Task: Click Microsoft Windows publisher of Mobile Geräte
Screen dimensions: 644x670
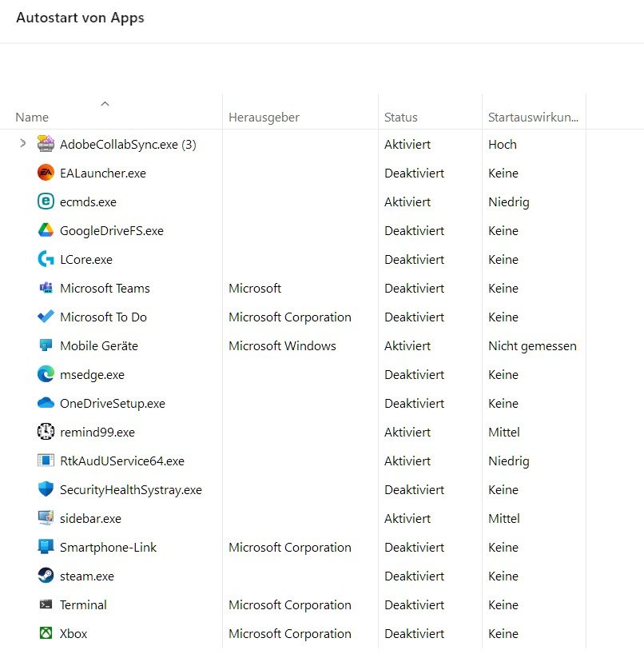Action: tap(282, 345)
